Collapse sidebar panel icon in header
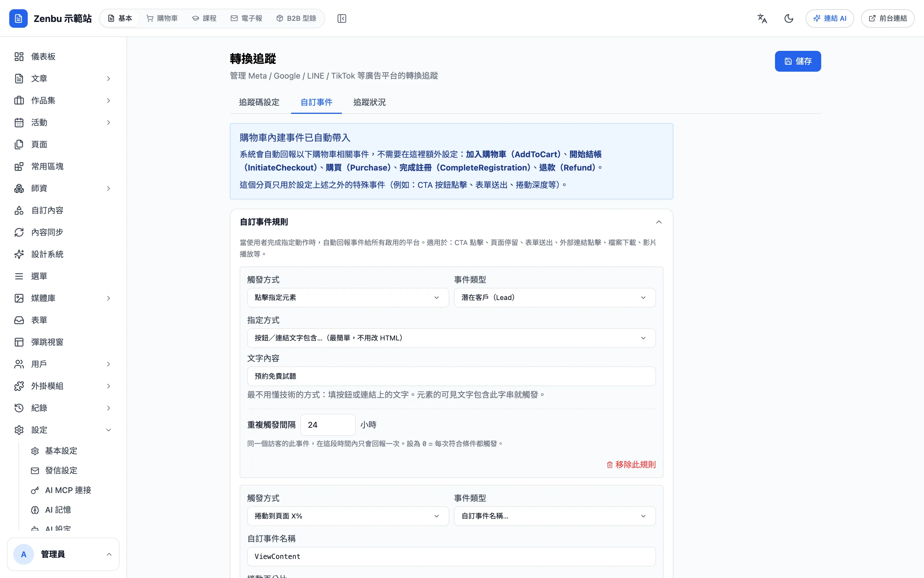 (x=342, y=18)
